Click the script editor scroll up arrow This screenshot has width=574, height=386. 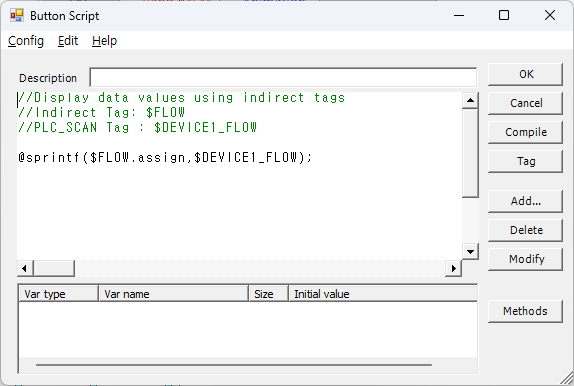470,100
